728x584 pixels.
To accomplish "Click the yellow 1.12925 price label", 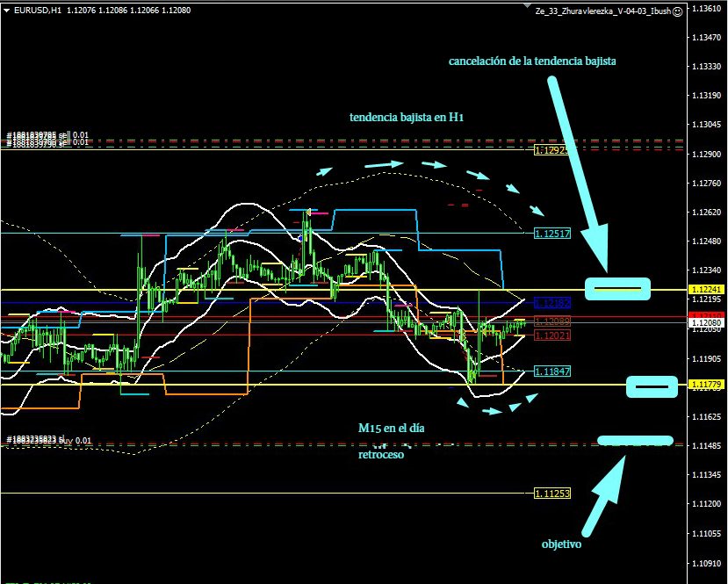I will coord(551,150).
